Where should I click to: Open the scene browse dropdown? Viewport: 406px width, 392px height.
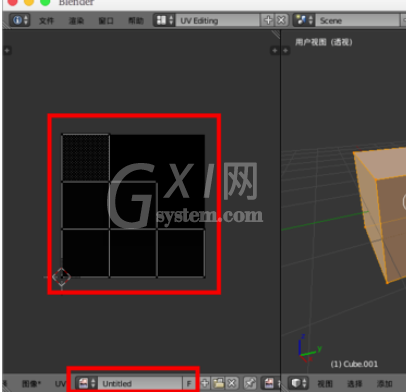point(304,20)
